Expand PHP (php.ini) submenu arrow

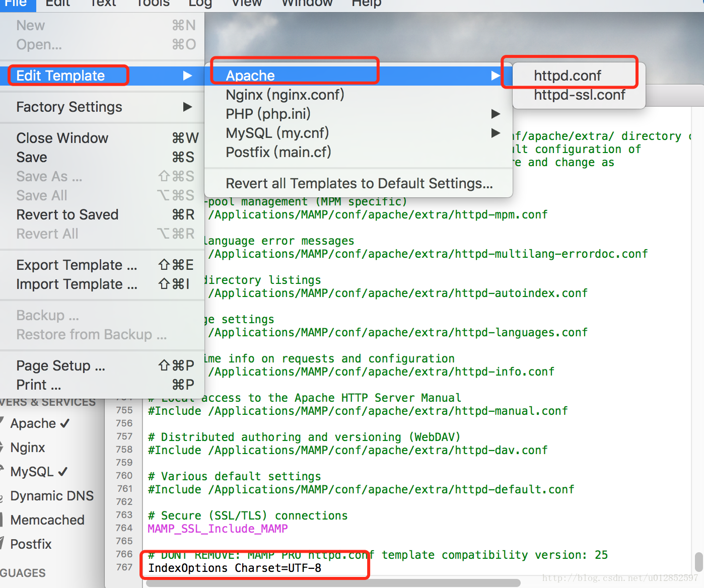(496, 114)
